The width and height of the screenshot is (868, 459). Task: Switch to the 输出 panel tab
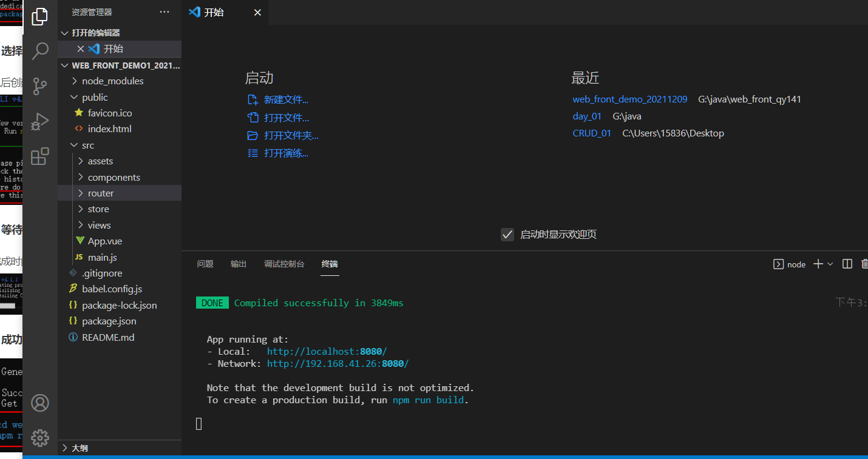(239, 264)
